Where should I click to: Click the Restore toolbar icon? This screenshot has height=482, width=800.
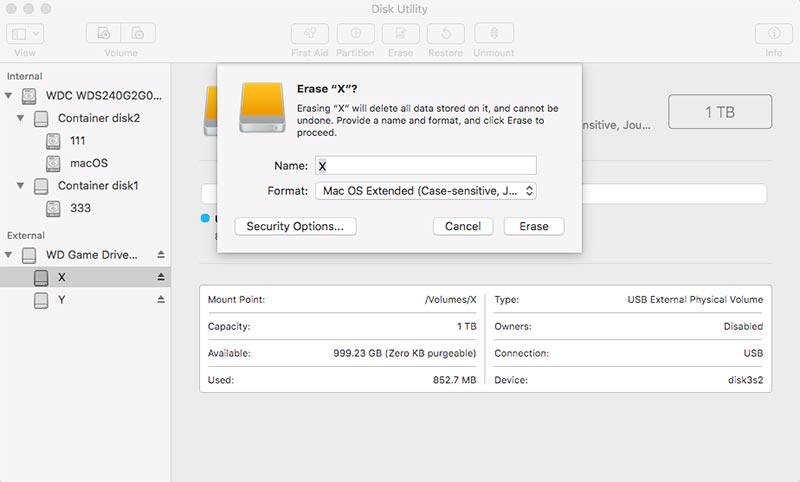pos(445,34)
